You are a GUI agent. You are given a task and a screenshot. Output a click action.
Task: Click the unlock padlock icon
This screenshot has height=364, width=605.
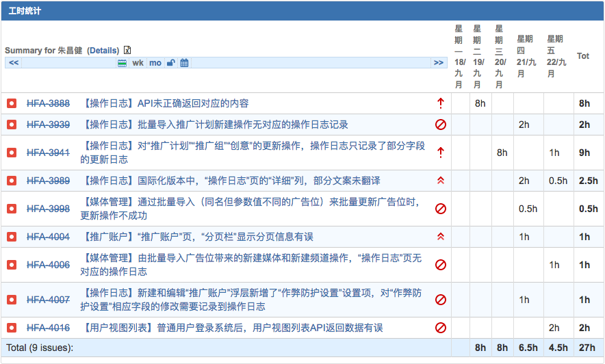pyautogui.click(x=171, y=63)
